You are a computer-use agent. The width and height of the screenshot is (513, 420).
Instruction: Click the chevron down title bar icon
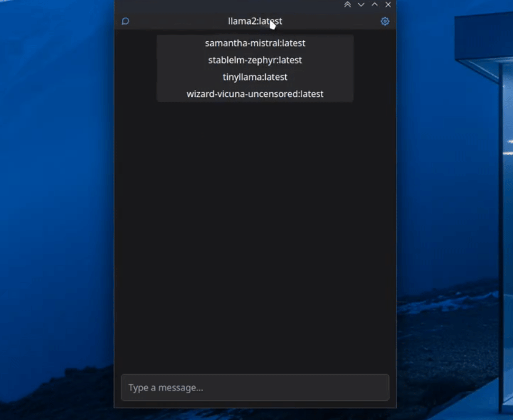tap(361, 5)
